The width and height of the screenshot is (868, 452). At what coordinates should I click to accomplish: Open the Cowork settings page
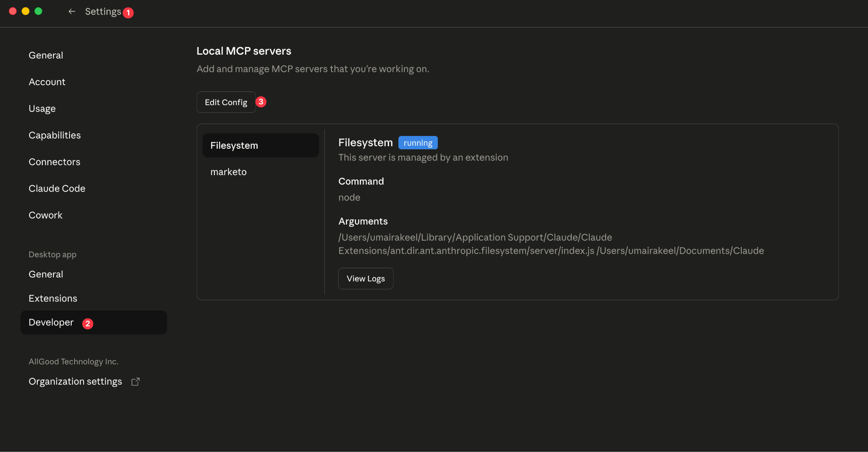point(45,215)
